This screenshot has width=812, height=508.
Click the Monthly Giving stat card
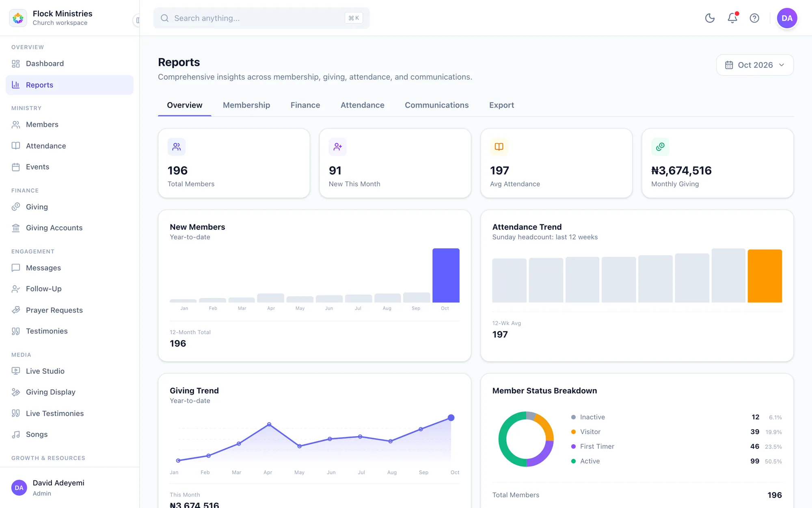pyautogui.click(x=717, y=163)
